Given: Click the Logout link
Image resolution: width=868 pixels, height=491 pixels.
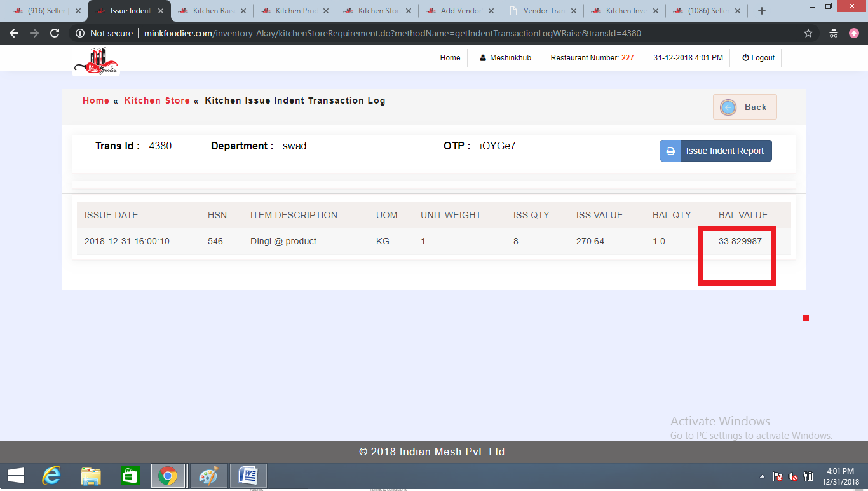Looking at the screenshot, I should tap(758, 58).
